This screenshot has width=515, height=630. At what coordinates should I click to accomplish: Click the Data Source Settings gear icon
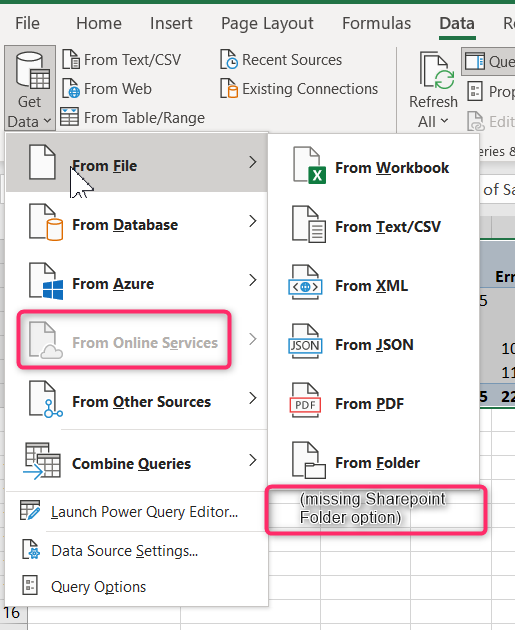(x=31, y=550)
